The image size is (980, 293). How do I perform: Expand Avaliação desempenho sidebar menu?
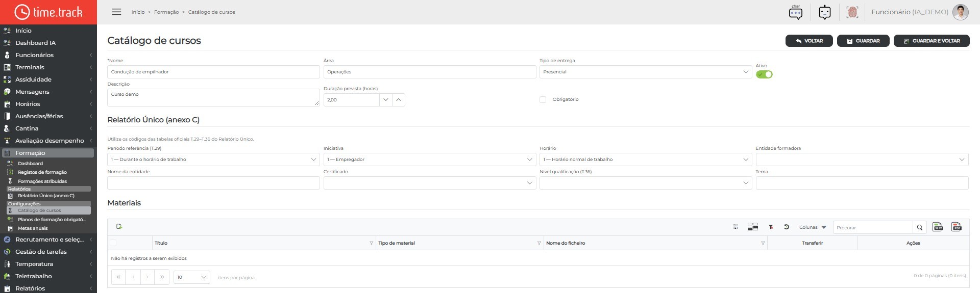click(x=48, y=141)
